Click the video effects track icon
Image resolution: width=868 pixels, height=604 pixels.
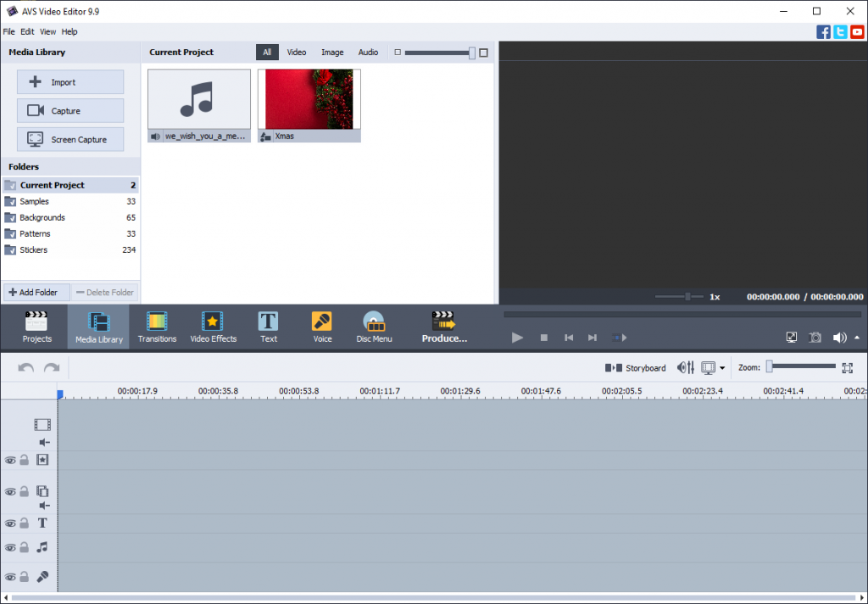[42, 460]
